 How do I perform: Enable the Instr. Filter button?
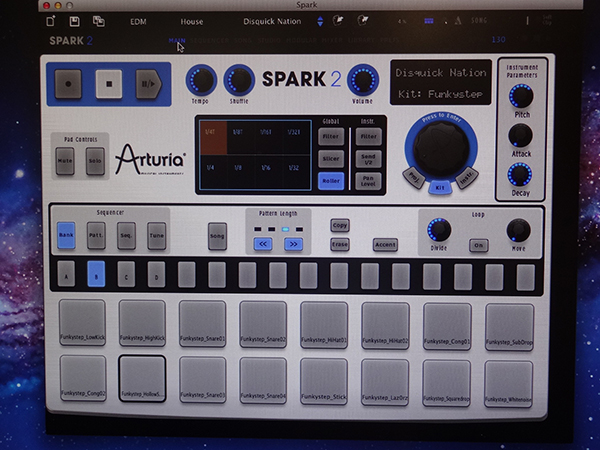click(x=368, y=136)
